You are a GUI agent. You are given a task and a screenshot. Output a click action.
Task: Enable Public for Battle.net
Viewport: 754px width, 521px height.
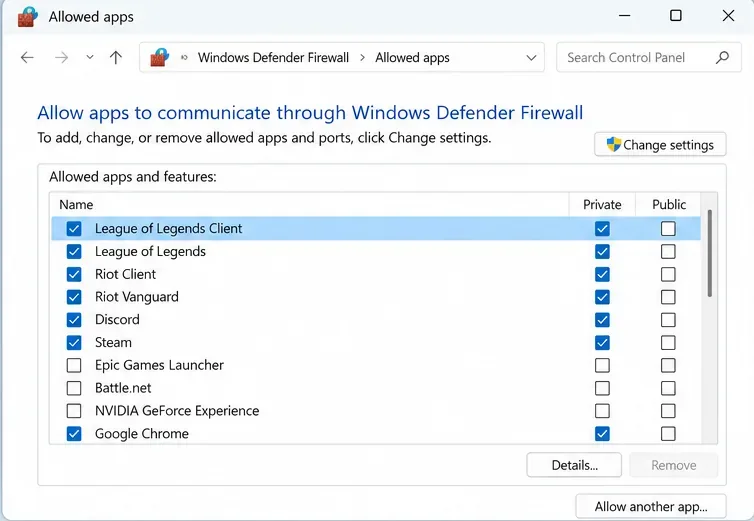pos(668,388)
